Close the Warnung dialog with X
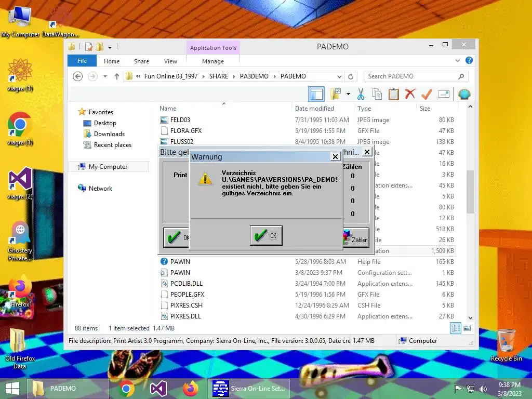Screen dimensions: 532x399 click(335, 156)
